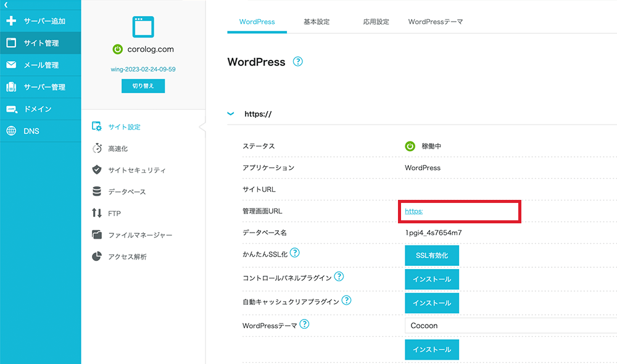The height and width of the screenshot is (364, 617).
Task: Open the WordPressテーマ Cocoon dropdown
Action: pyautogui.click(x=510, y=325)
